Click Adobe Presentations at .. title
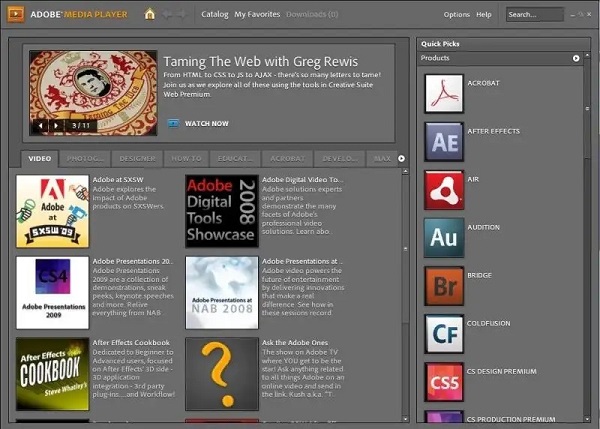The height and width of the screenshot is (429, 600). [302, 261]
